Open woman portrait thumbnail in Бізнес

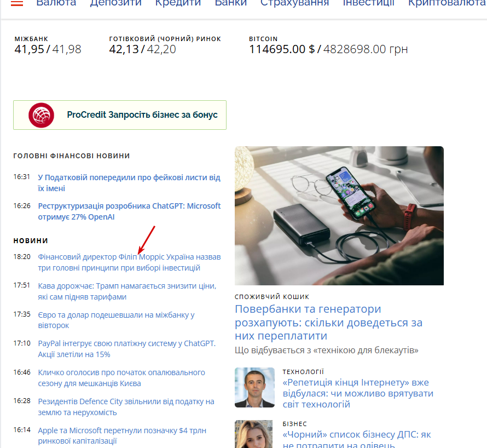[254, 434]
